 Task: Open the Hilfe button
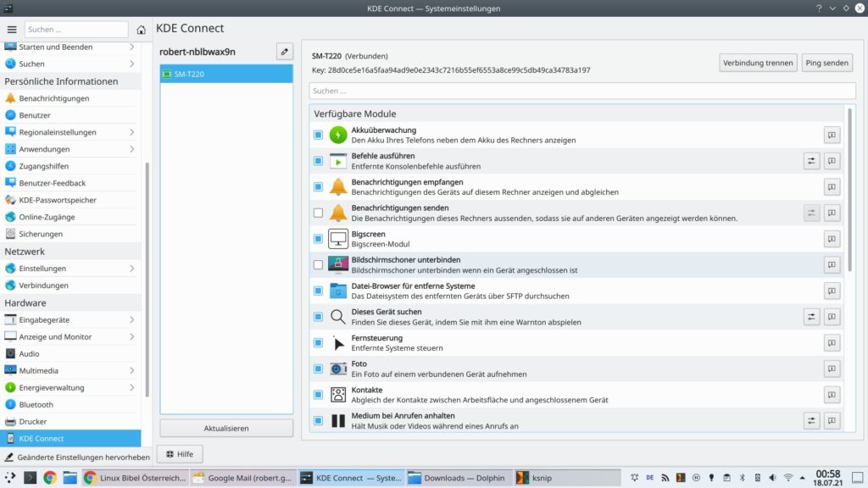click(x=180, y=454)
